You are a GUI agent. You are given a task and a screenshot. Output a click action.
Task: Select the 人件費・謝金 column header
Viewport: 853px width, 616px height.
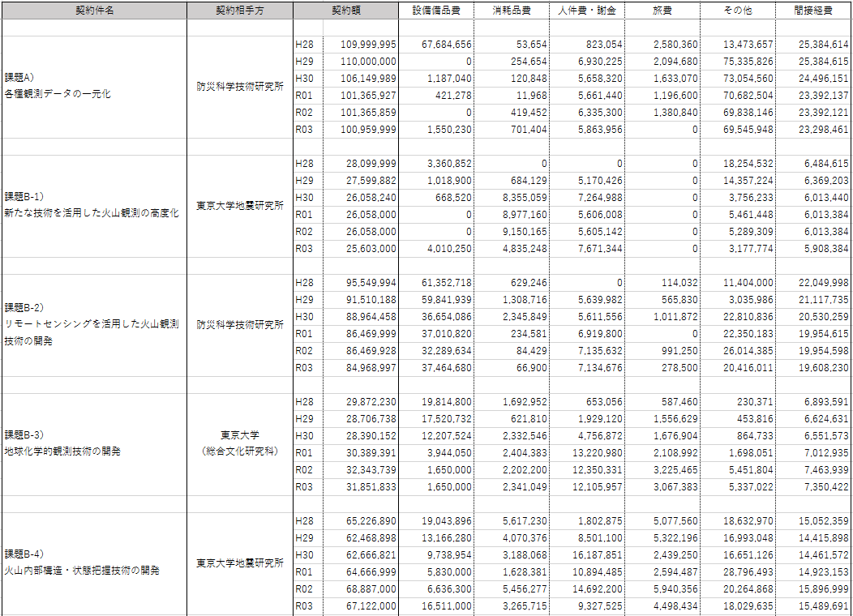588,11
